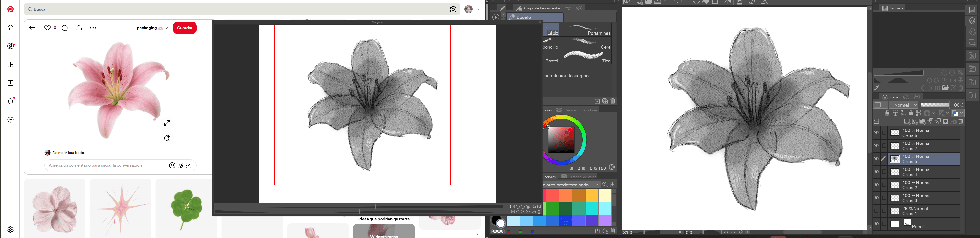
Task: Delete the selected layer with trash icon
Action: coord(961,122)
